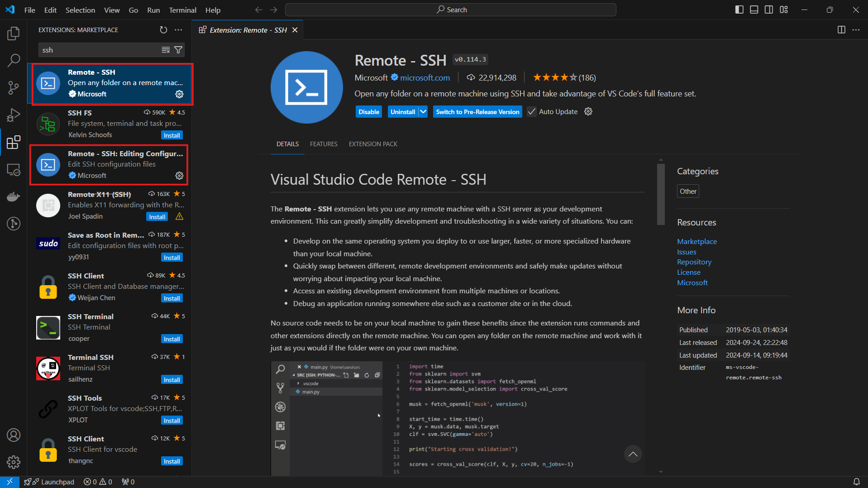Viewport: 868px width, 488px height.
Task: Clear extensions search results
Action: point(166,50)
